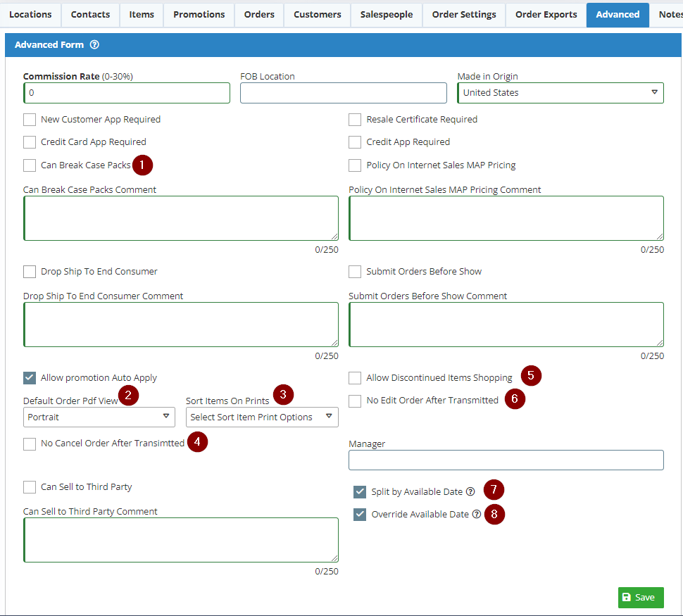This screenshot has width=683, height=616.
Task: Enable Policy On Internet Sales MAP Pricing
Action: [355, 165]
